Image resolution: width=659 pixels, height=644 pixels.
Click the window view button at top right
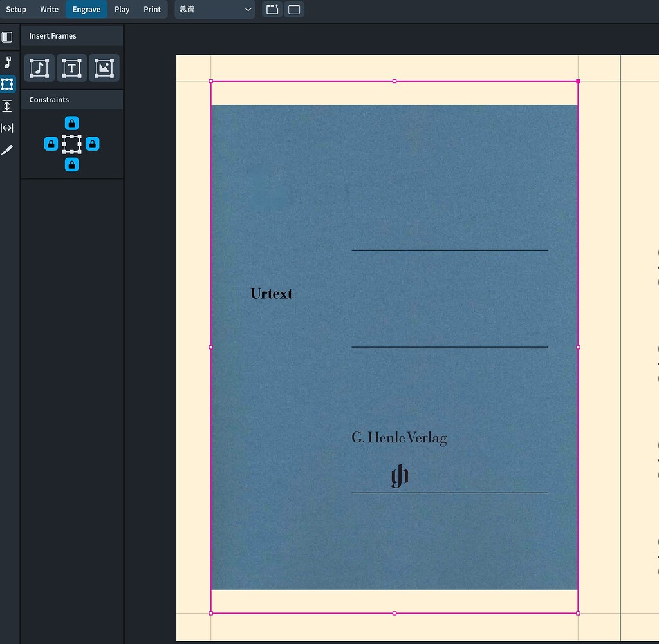click(x=294, y=9)
